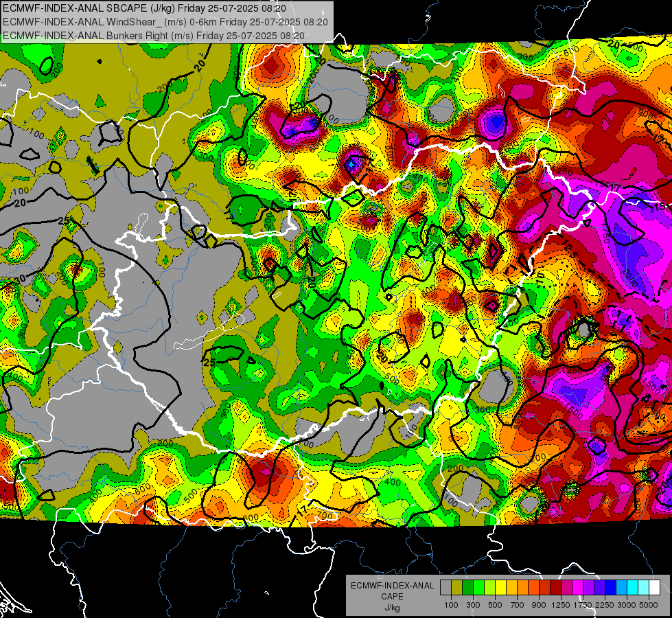672x618 pixels.
Task: Click the 300 value on the legend scale
Action: [473, 605]
